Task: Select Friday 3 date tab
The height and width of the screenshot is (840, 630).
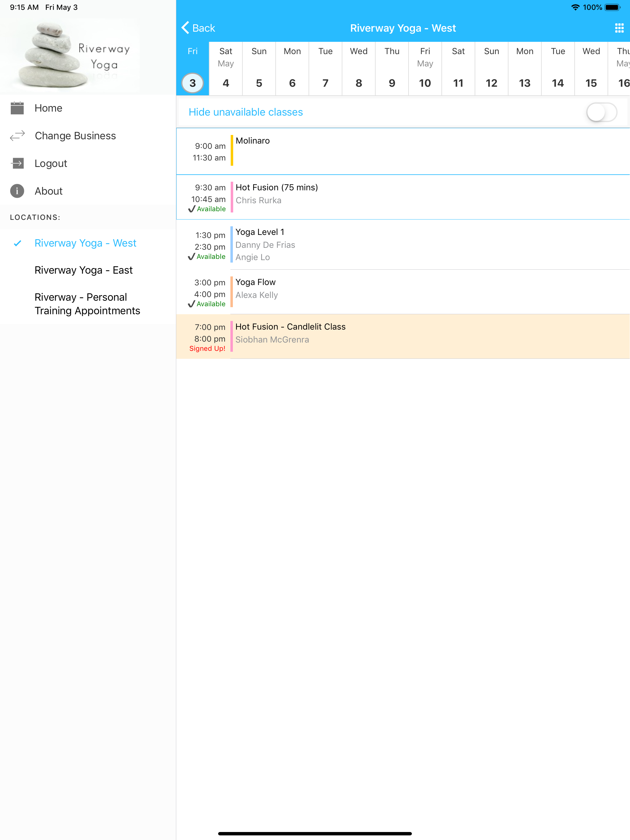Action: [193, 68]
